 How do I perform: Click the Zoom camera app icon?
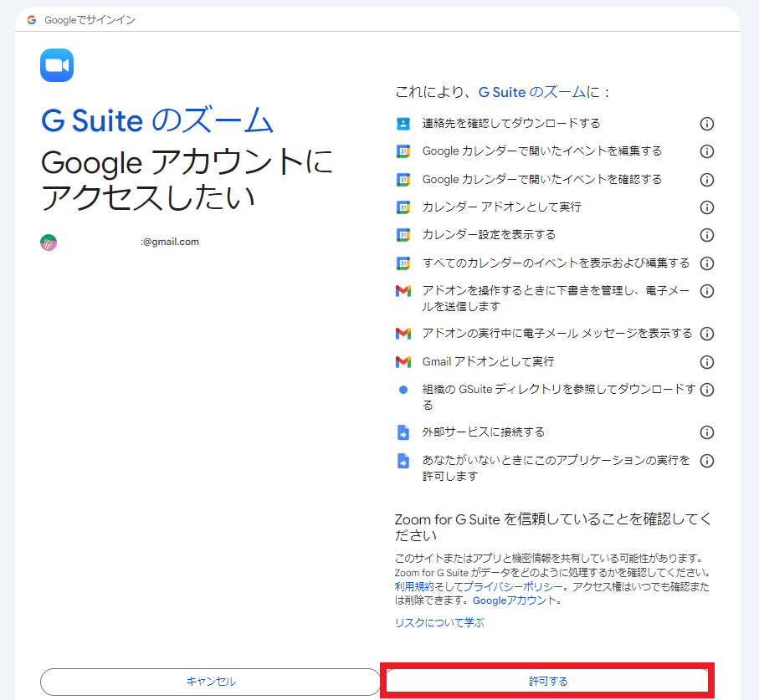tap(57, 65)
